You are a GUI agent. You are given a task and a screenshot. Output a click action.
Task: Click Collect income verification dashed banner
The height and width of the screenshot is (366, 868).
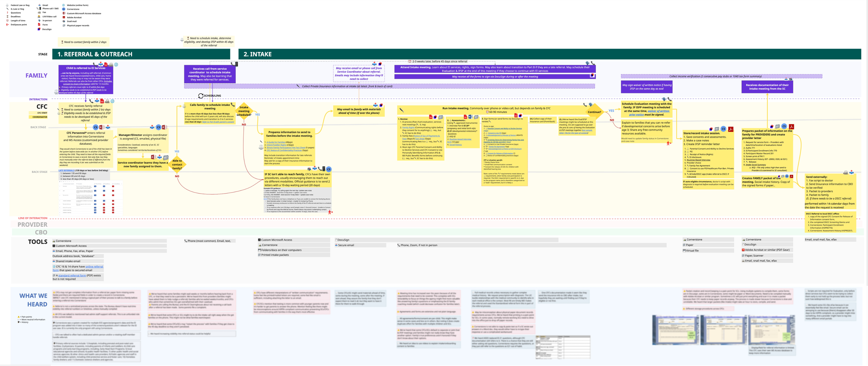(x=721, y=76)
